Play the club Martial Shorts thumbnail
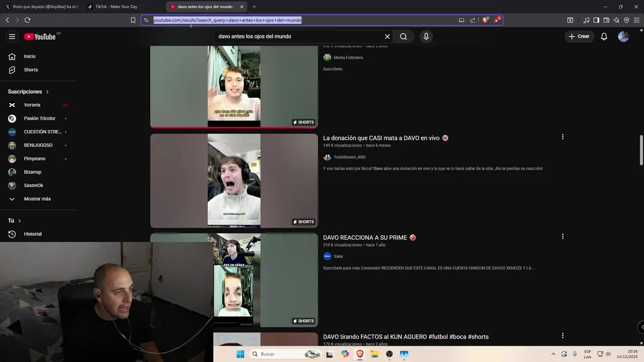Screen dimensions: 644x362 pyautogui.click(x=234, y=86)
